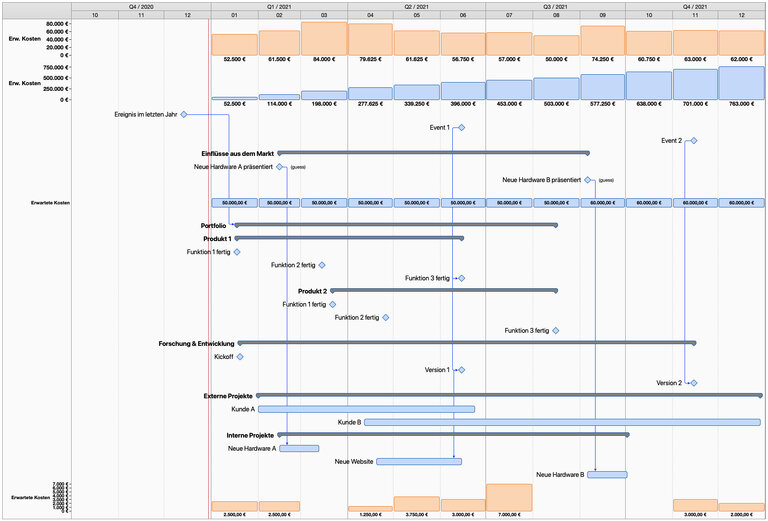Click the 'Q2 / 2021' quarter header
The image size is (768, 521).
tap(417, 6)
